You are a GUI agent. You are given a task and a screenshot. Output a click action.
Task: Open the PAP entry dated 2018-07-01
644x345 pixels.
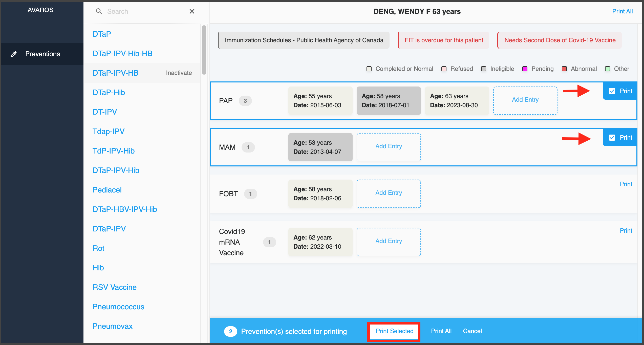coord(389,100)
